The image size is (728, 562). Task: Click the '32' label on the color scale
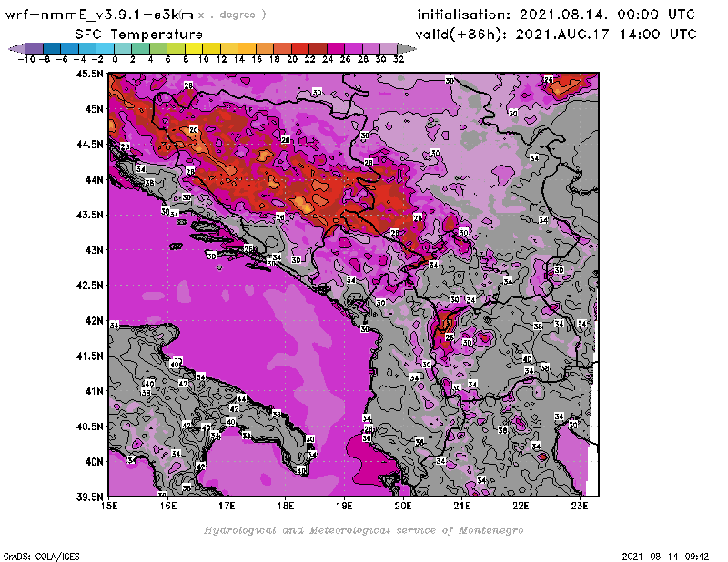[399, 59]
